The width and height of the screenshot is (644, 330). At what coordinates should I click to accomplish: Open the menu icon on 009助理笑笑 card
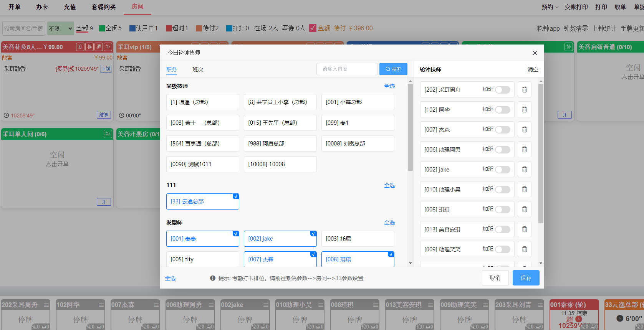pos(486,305)
